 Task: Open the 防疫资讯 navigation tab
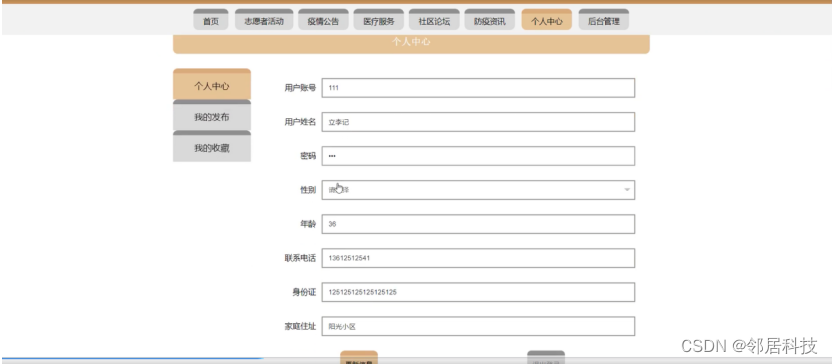click(x=489, y=20)
